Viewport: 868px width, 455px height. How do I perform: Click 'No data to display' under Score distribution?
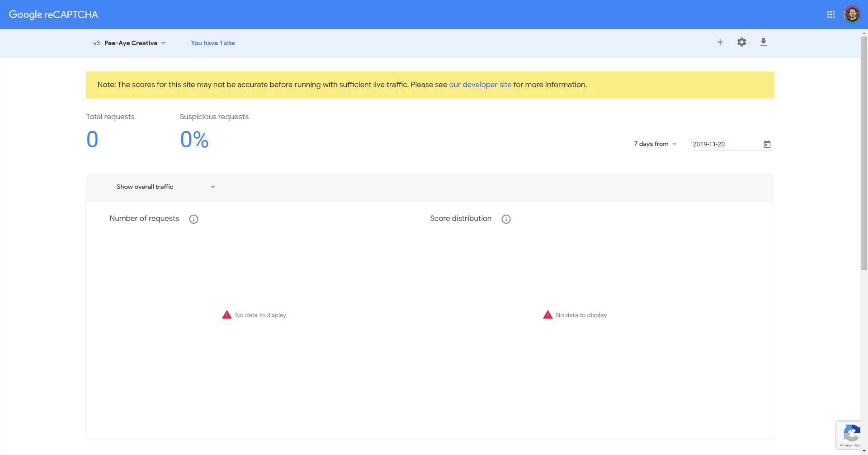[581, 315]
